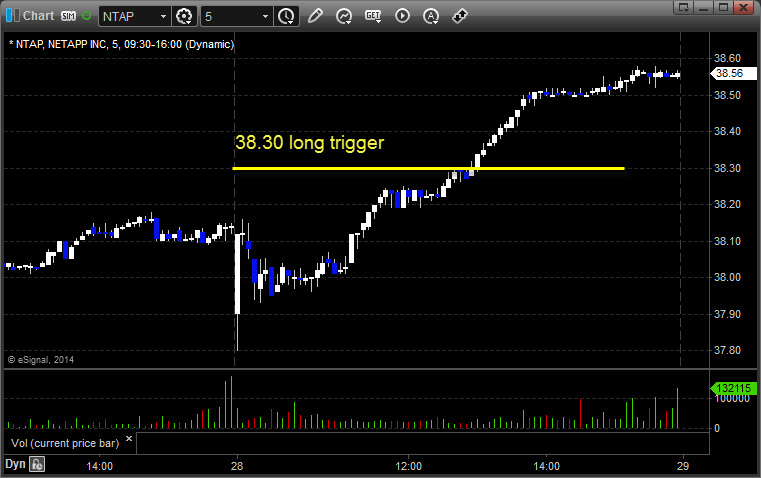Open the time template clock menu
Screen dimensions: 761x478
(286, 16)
